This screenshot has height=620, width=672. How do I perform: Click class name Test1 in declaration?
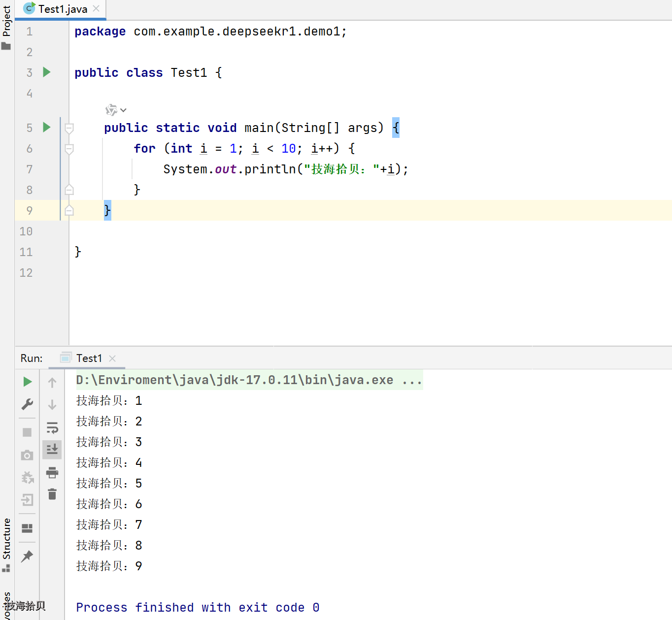[x=189, y=73]
